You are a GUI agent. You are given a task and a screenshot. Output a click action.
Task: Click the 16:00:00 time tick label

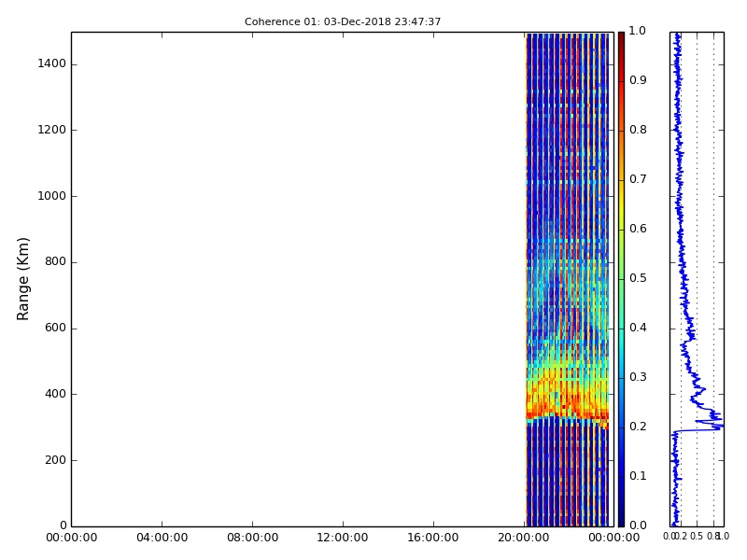(x=433, y=538)
